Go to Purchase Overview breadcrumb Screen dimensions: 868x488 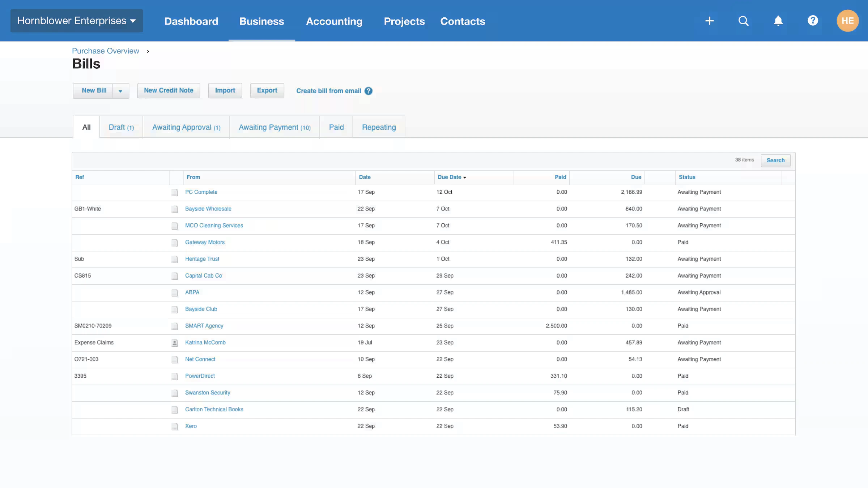click(x=105, y=51)
